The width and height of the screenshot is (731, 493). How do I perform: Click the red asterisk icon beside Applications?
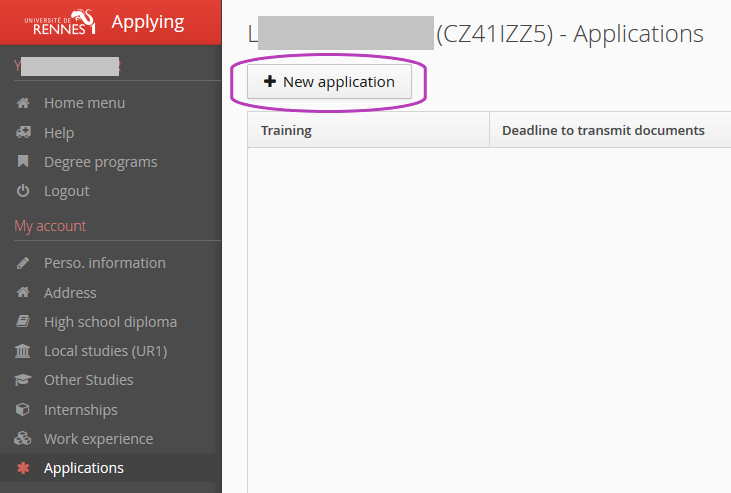[23, 468]
